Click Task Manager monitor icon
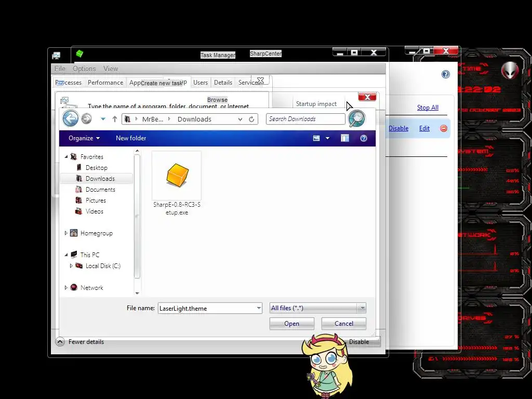Image resolution: width=532 pixels, height=399 pixels. (56, 56)
